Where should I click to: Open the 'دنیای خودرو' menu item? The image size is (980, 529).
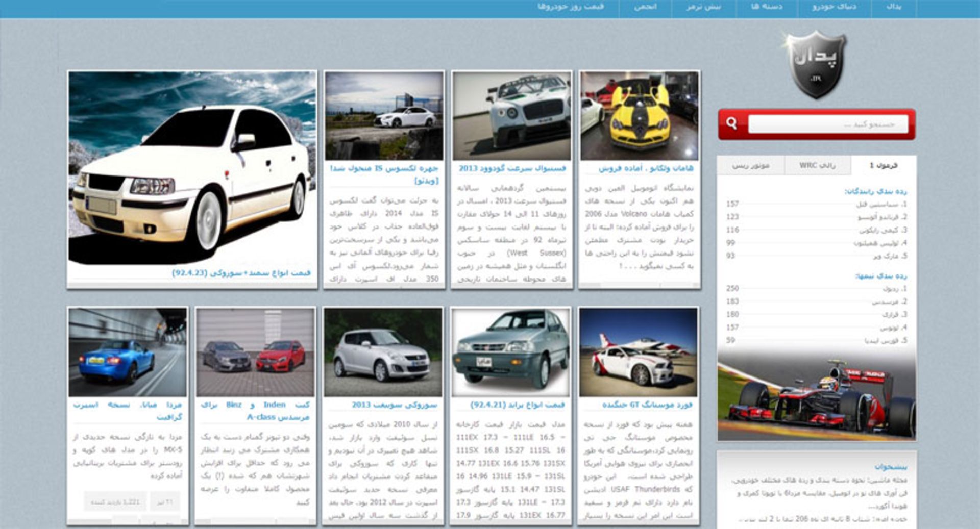coord(834,7)
